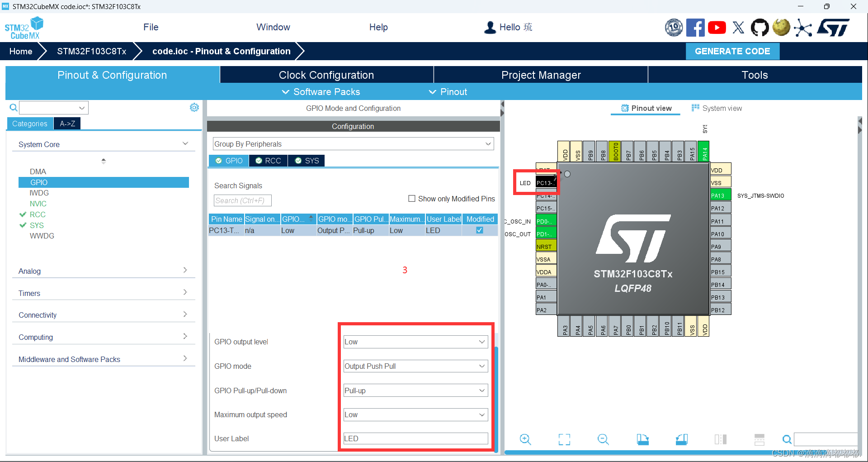Select WWDG in System Core list

(42, 236)
